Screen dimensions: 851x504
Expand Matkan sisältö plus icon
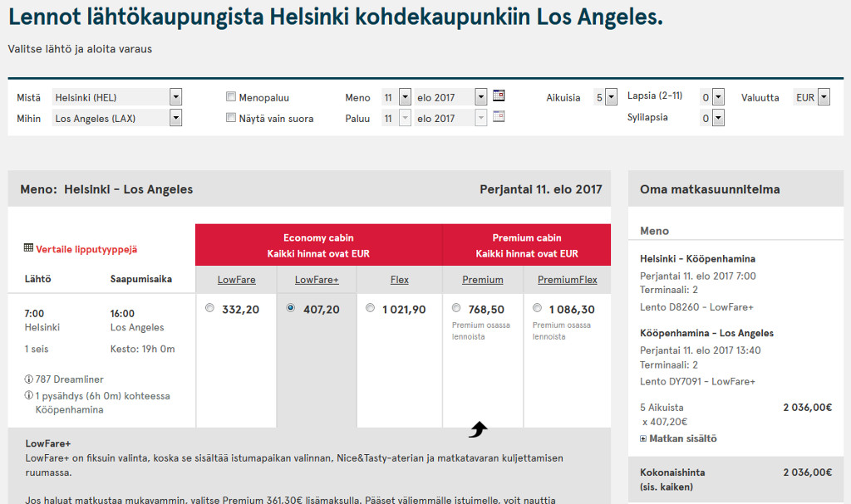point(643,438)
